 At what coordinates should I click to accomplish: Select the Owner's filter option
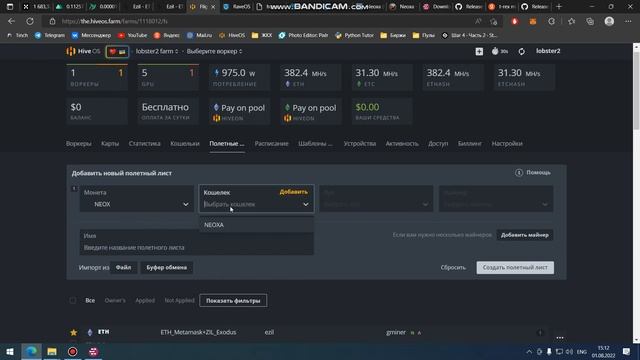115,300
